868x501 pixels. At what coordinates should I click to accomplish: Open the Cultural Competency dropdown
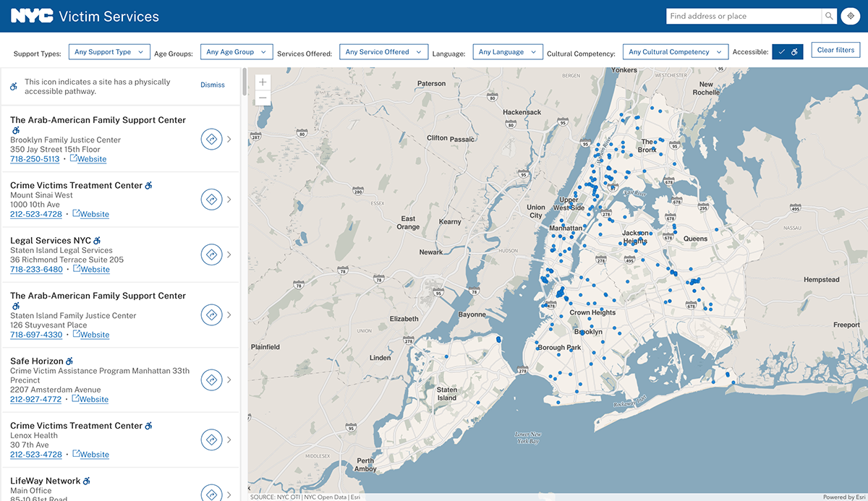pos(675,52)
